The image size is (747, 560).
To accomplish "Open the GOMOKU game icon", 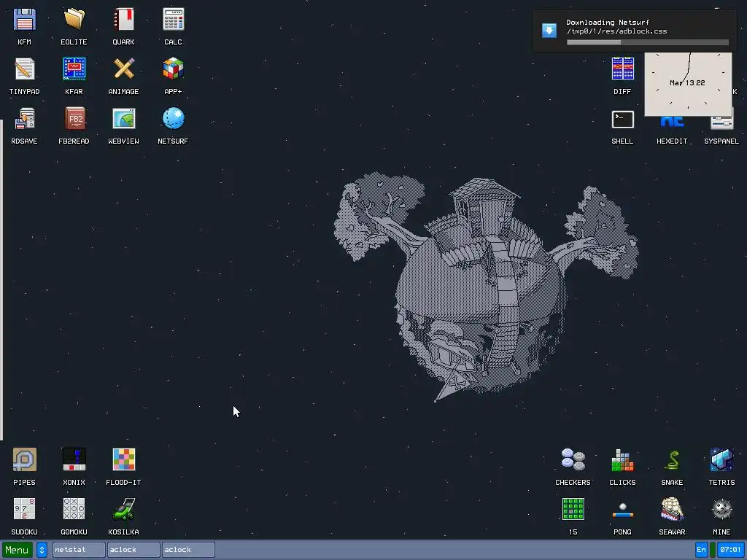I will coord(74,509).
